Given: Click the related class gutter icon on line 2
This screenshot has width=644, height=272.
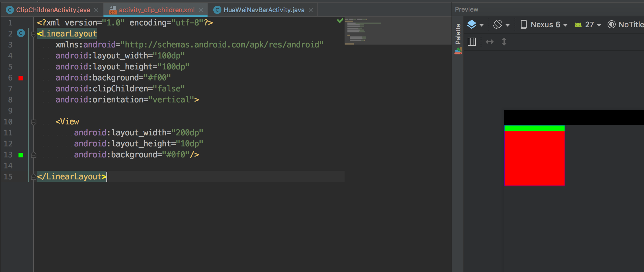Looking at the screenshot, I should pos(21,33).
